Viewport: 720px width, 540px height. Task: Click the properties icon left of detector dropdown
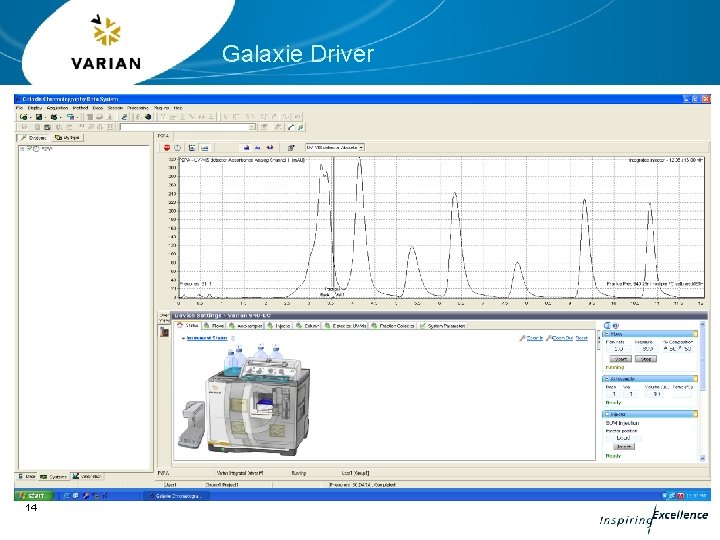tap(291, 147)
